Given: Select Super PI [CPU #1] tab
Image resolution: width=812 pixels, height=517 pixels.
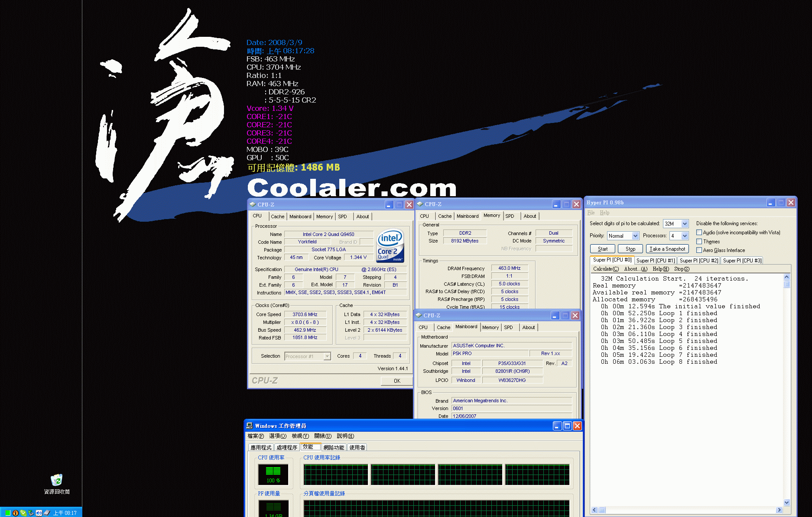Looking at the screenshot, I should point(655,261).
